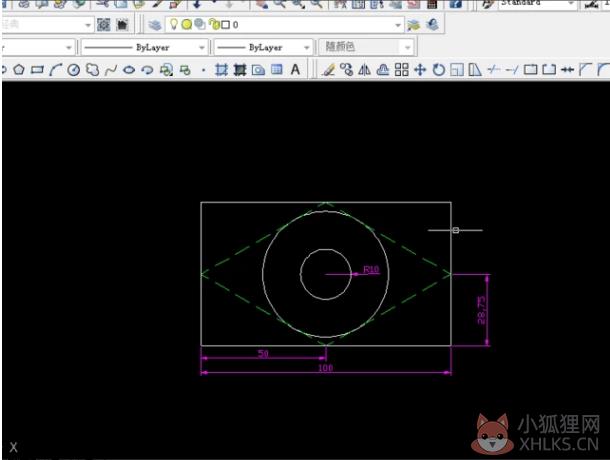
Task: Click the Layer Previous icon
Action: click(x=432, y=25)
